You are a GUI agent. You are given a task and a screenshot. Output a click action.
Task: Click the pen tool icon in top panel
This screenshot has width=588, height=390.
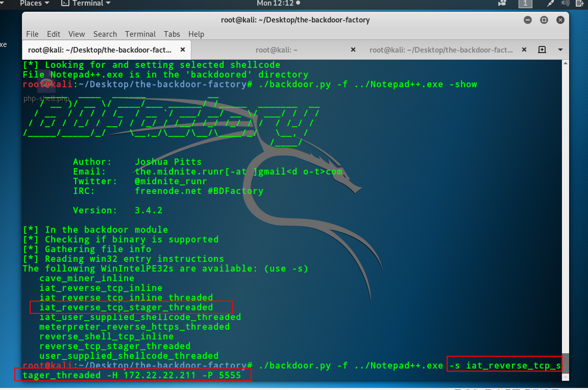click(551, 4)
